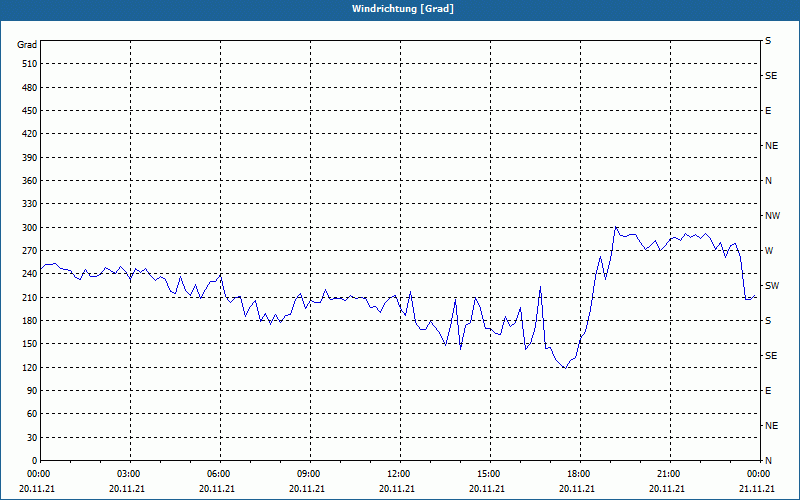The image size is (800, 500).
Task: Select the 20.11.21 date under 12:00
Action: click(397, 488)
